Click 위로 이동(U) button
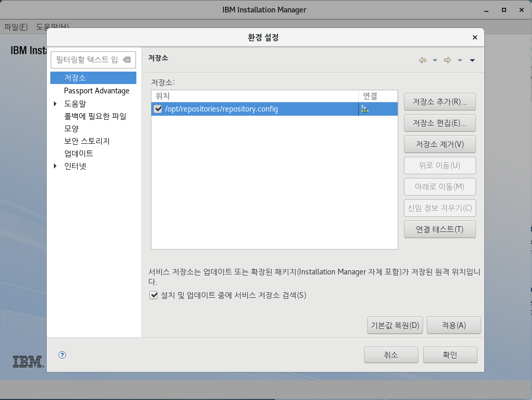 pos(440,165)
